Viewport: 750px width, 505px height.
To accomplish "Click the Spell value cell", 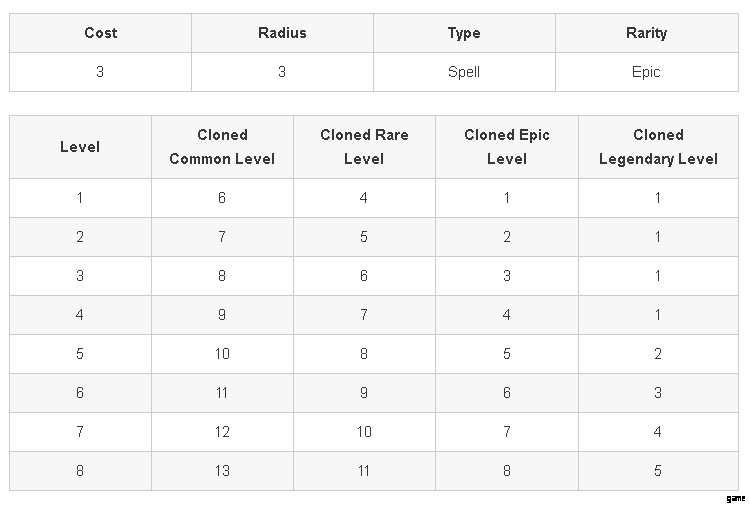I will (464, 72).
